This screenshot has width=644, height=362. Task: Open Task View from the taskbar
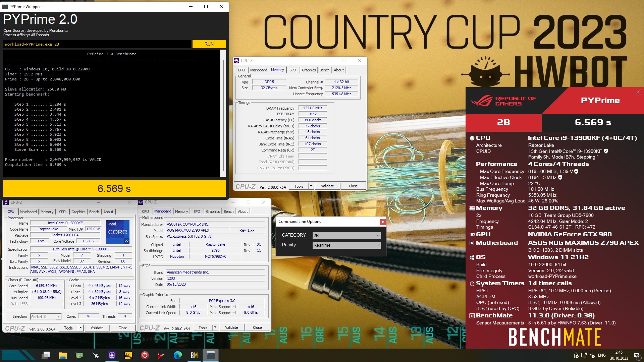click(46, 355)
